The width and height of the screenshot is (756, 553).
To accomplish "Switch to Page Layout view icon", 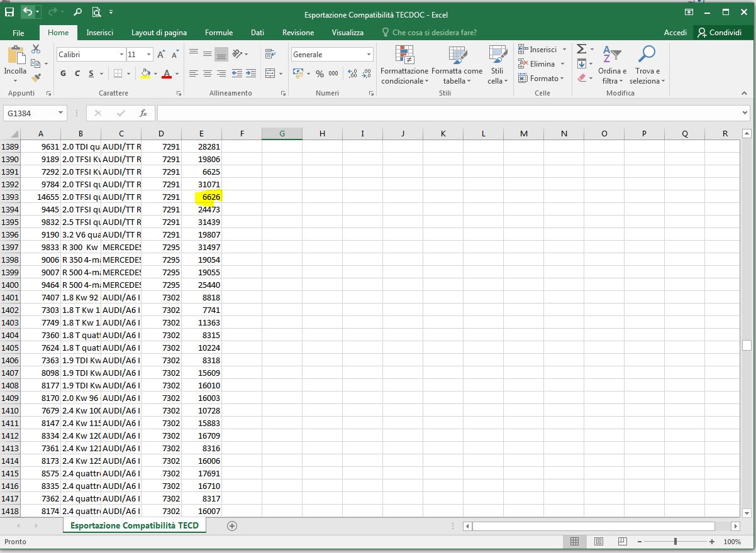I will 599,541.
